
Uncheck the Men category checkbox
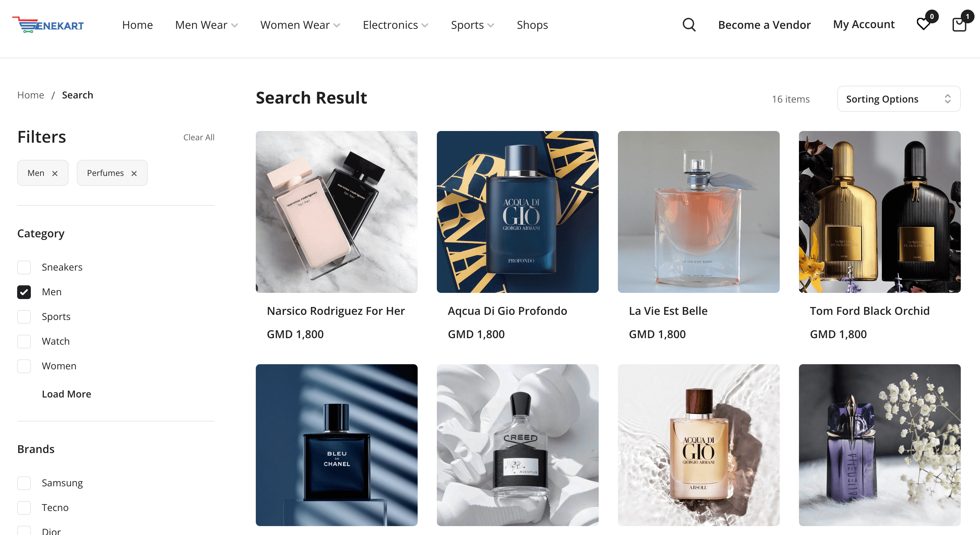24,292
